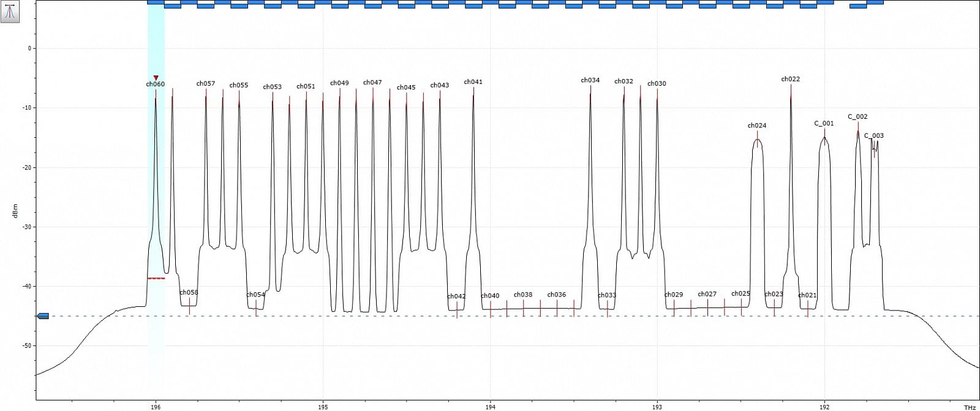Select the empty ch058 channel label
Viewport: 980px width, 411px height.
189,293
